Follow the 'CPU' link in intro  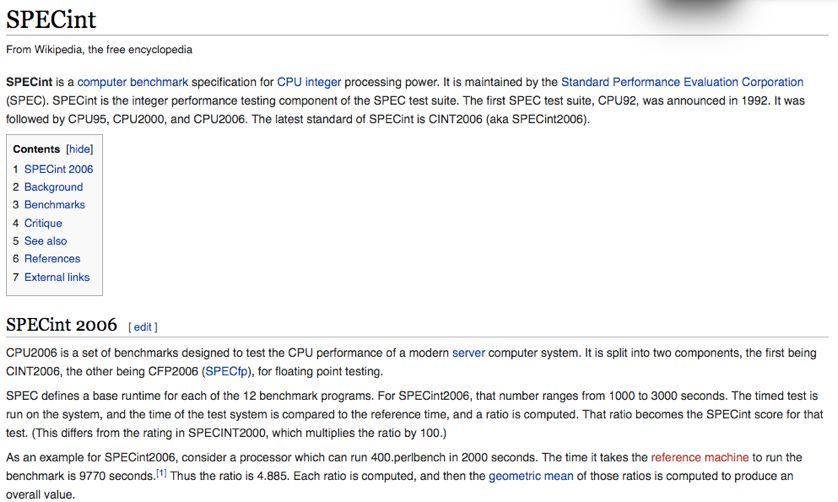click(289, 82)
